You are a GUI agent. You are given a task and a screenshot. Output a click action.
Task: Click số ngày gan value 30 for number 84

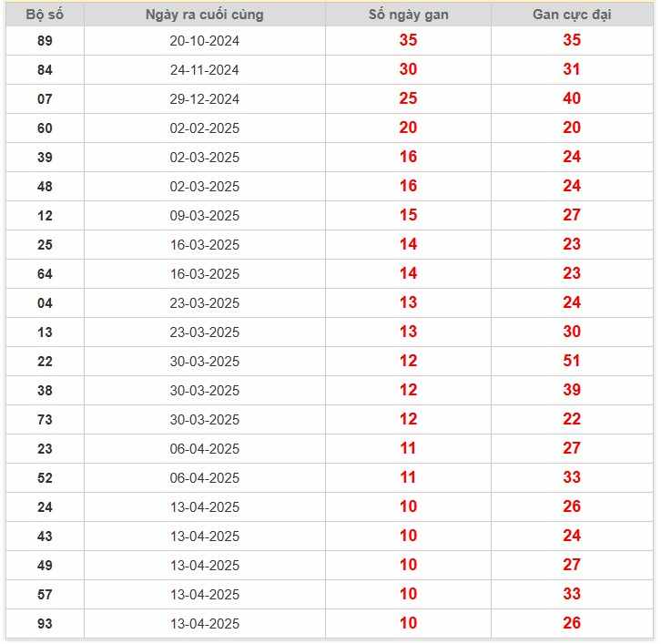coord(408,69)
